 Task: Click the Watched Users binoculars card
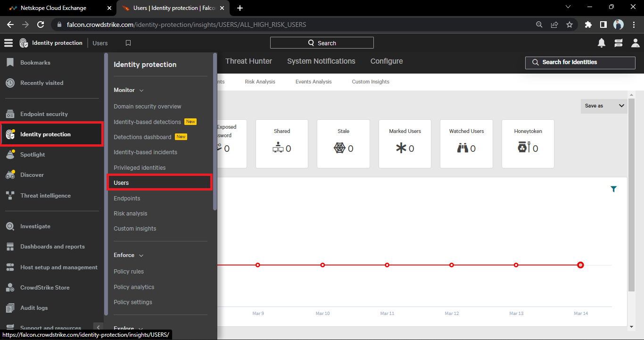pos(466,143)
